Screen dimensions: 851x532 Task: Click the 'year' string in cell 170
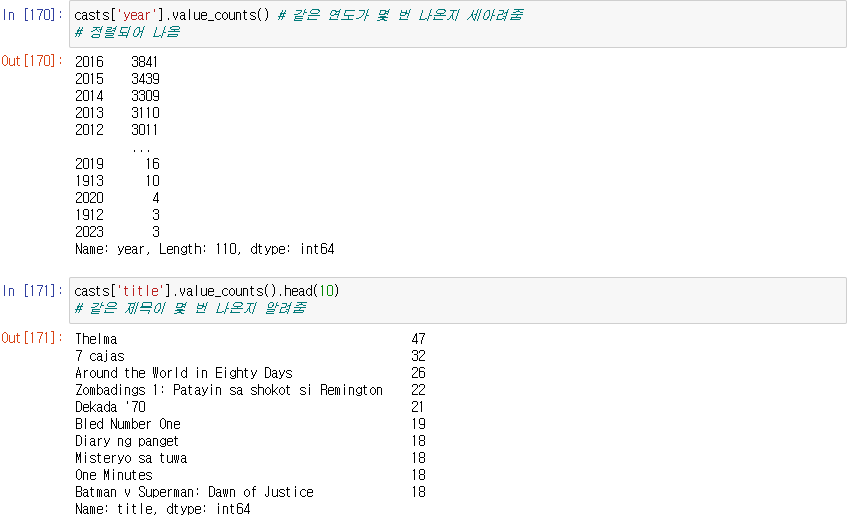(x=137, y=15)
